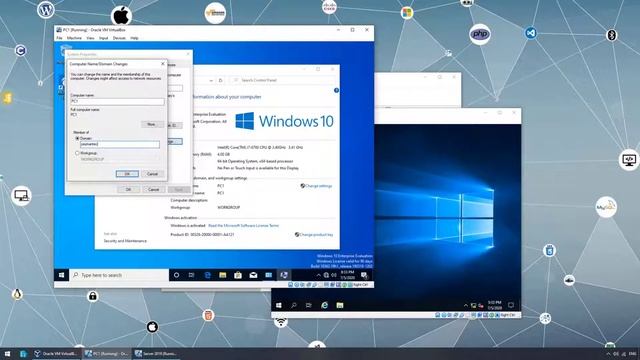Launch Internet Explorer in the Server VM taskbar

(324, 305)
